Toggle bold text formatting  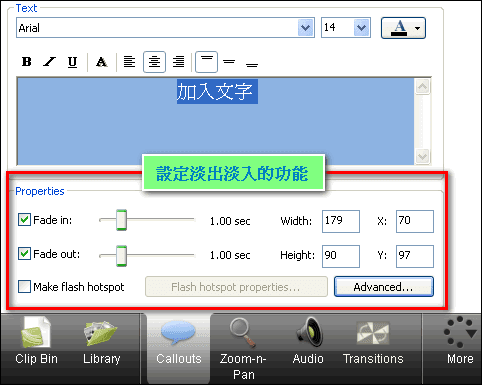pos(27,62)
